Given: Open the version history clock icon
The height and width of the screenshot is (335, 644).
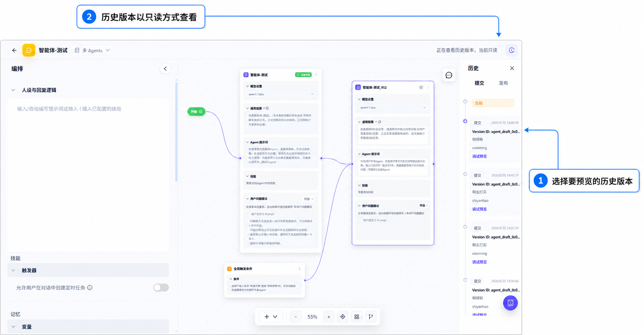Looking at the screenshot, I should pos(511,50).
